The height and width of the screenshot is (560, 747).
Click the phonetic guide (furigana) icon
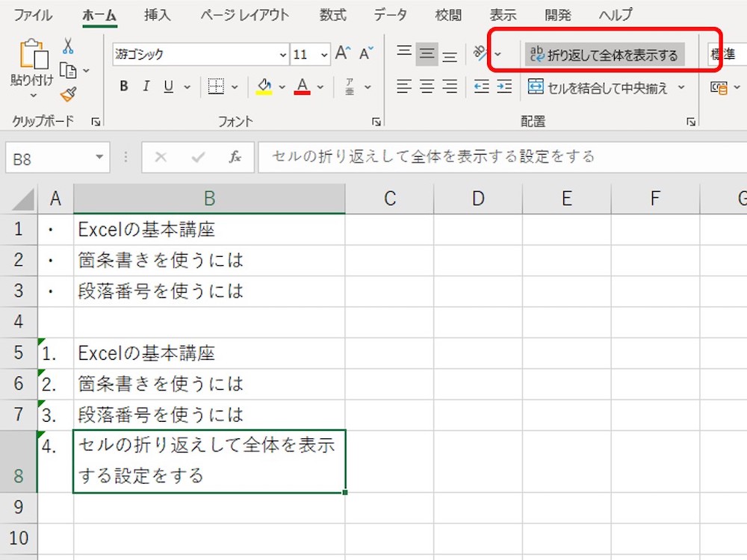350,87
